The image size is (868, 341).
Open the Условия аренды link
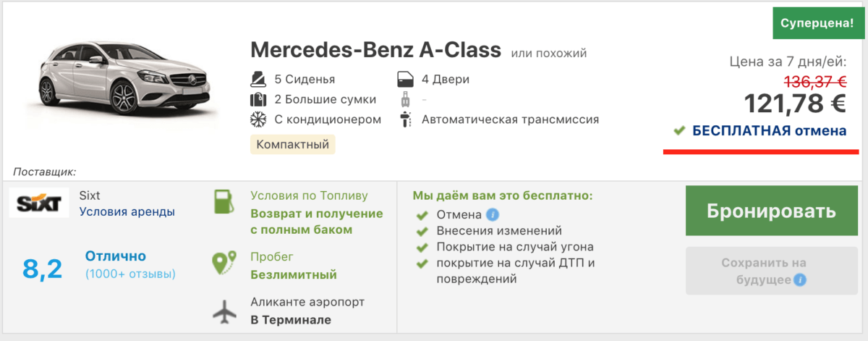point(127,212)
